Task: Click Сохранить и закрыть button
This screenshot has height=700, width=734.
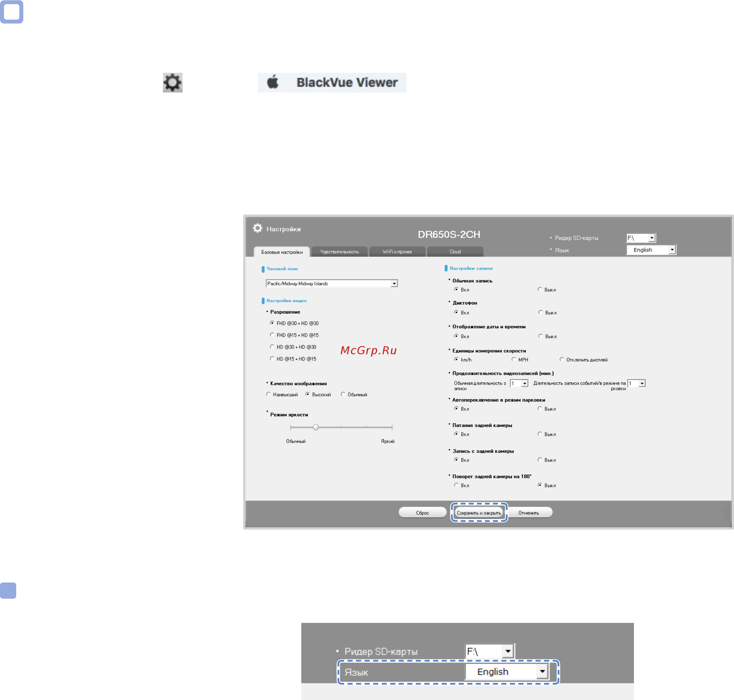Action: coord(479,513)
